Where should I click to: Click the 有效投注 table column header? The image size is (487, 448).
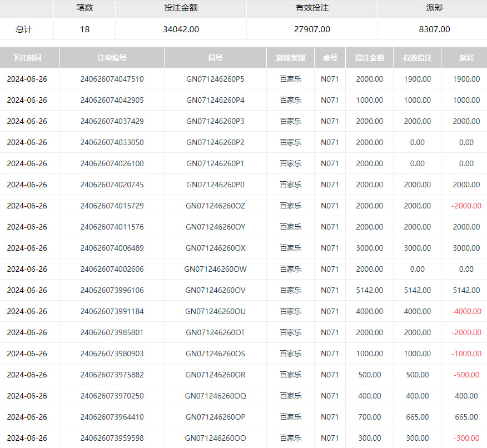click(417, 58)
